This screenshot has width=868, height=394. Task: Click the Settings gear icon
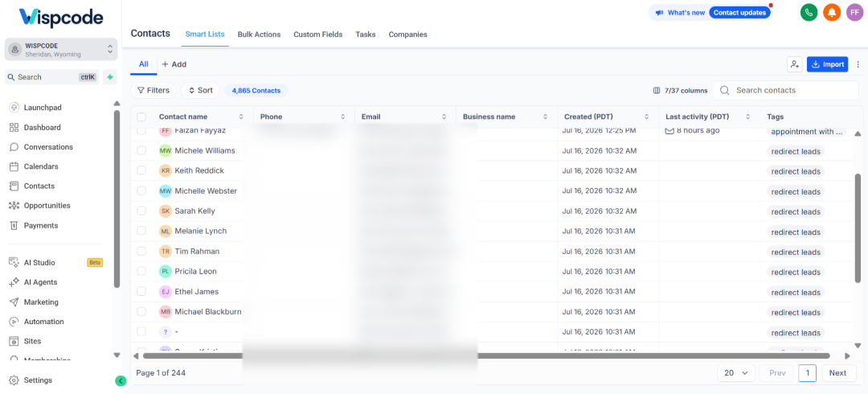pos(14,380)
